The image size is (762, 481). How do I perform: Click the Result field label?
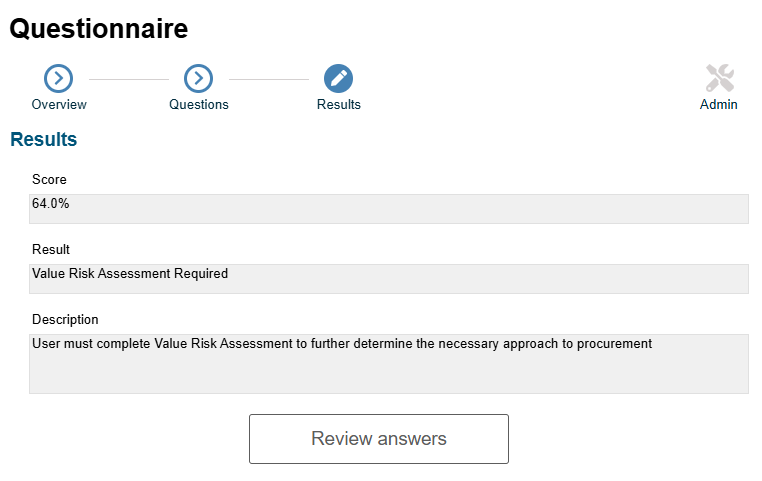pos(51,249)
